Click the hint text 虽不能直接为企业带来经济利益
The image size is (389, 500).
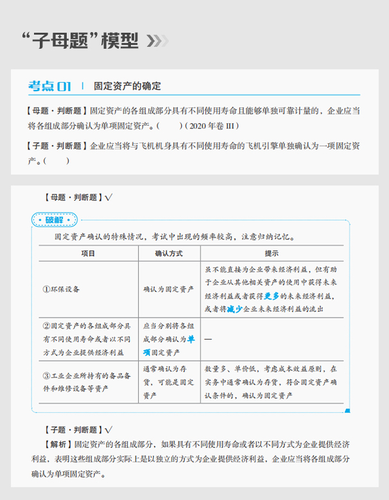point(271,289)
